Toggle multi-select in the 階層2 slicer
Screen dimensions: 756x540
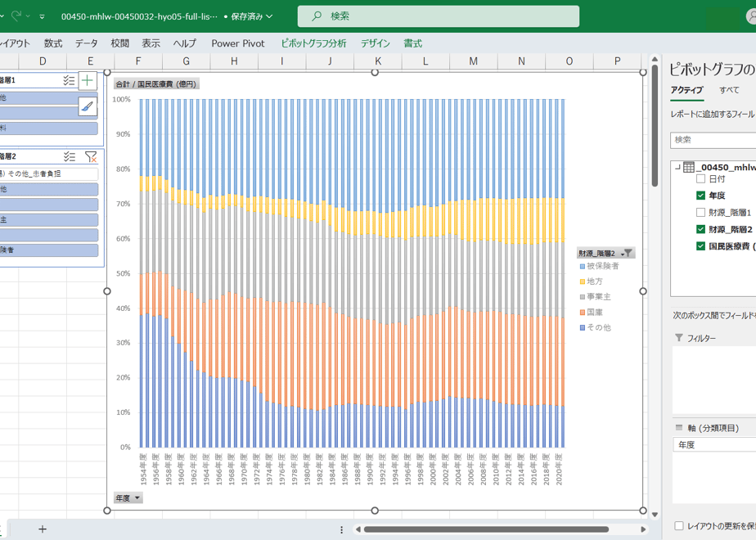pyautogui.click(x=70, y=157)
